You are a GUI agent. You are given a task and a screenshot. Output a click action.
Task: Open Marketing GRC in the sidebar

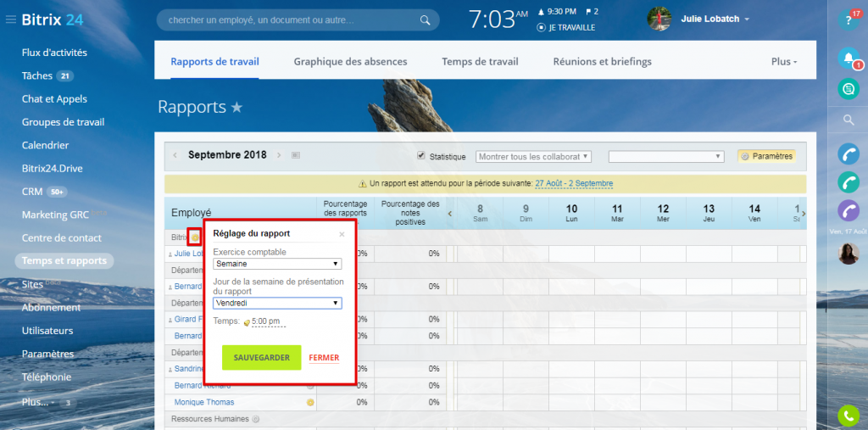click(55, 215)
